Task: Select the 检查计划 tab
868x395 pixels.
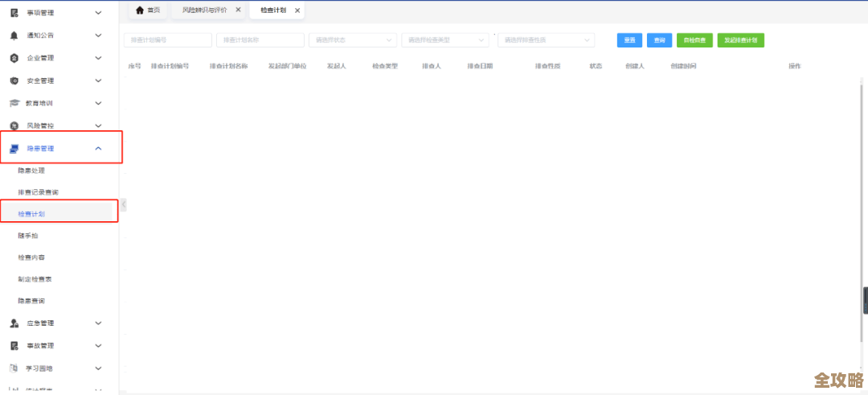Action: (x=276, y=10)
